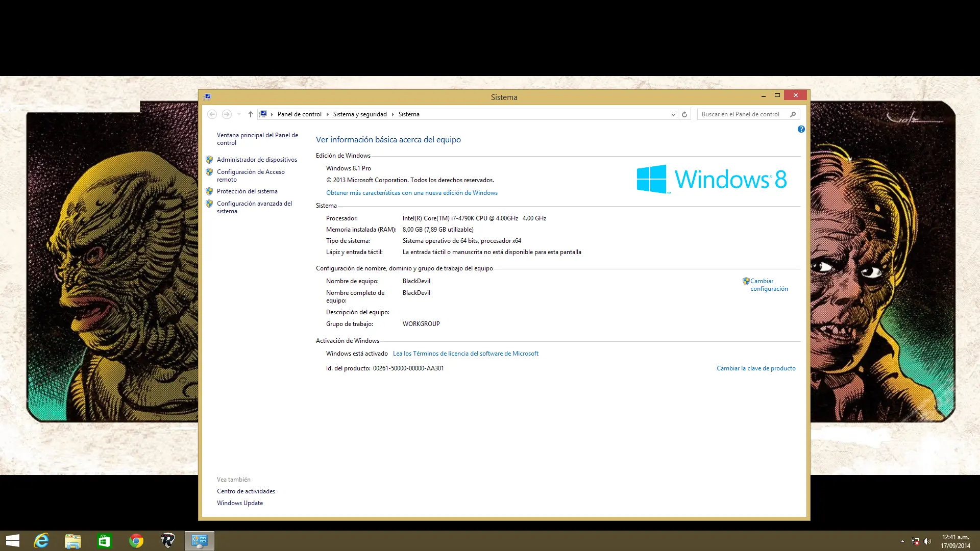This screenshot has height=551, width=980.
Task: Click the computer icon in address bar
Action: point(263,114)
